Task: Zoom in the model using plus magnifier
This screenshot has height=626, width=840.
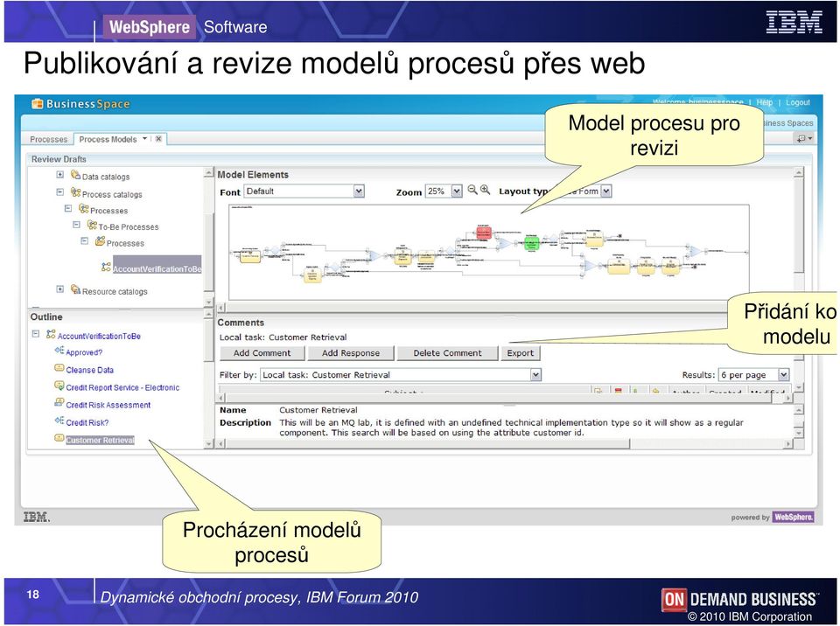Action: (485, 190)
